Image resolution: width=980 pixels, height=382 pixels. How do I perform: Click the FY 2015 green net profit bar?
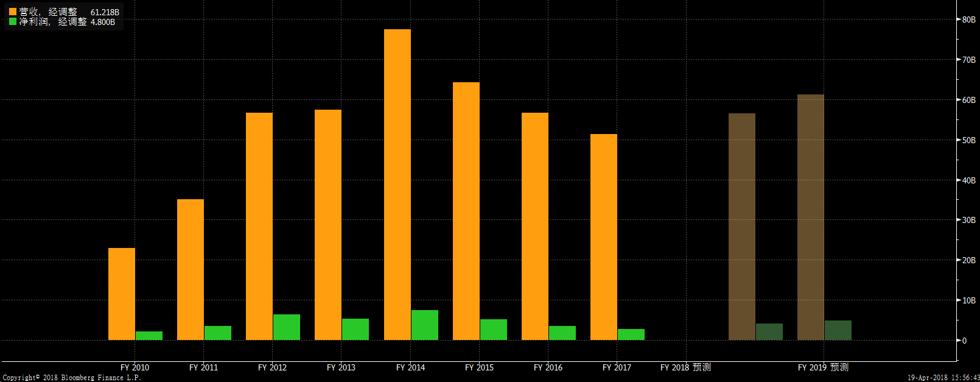pos(493,330)
